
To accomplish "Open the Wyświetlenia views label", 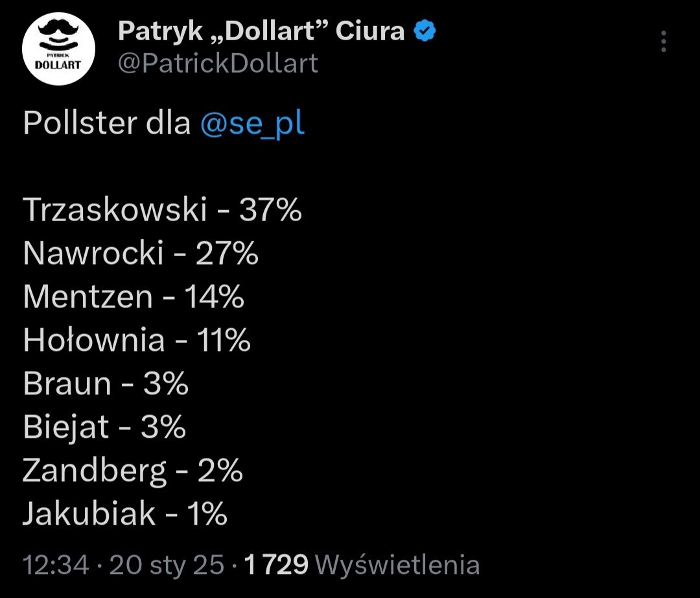I will click(397, 565).
